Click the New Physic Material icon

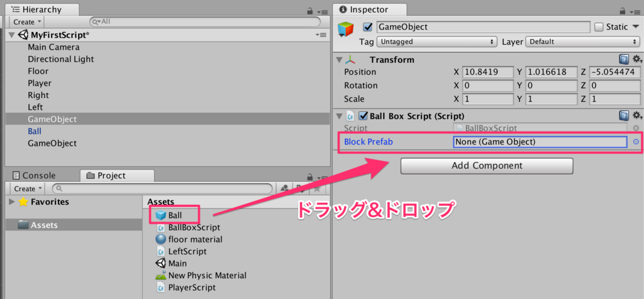[x=160, y=276]
